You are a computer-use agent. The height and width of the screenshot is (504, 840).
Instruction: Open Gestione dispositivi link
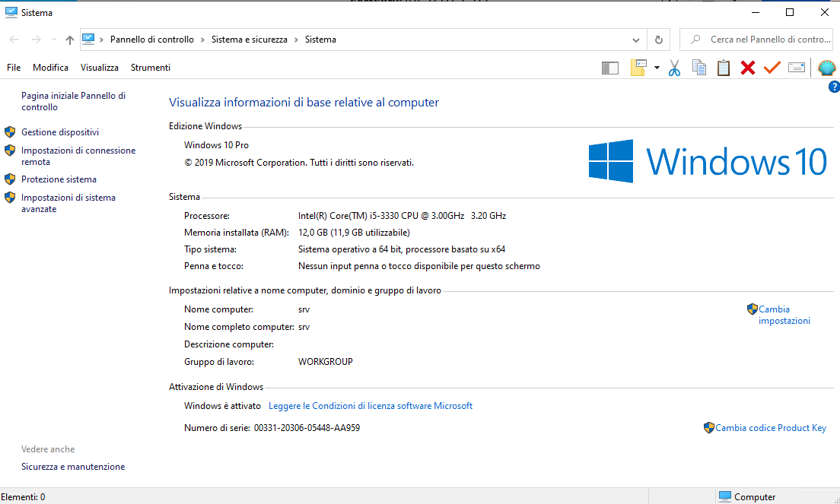point(60,132)
